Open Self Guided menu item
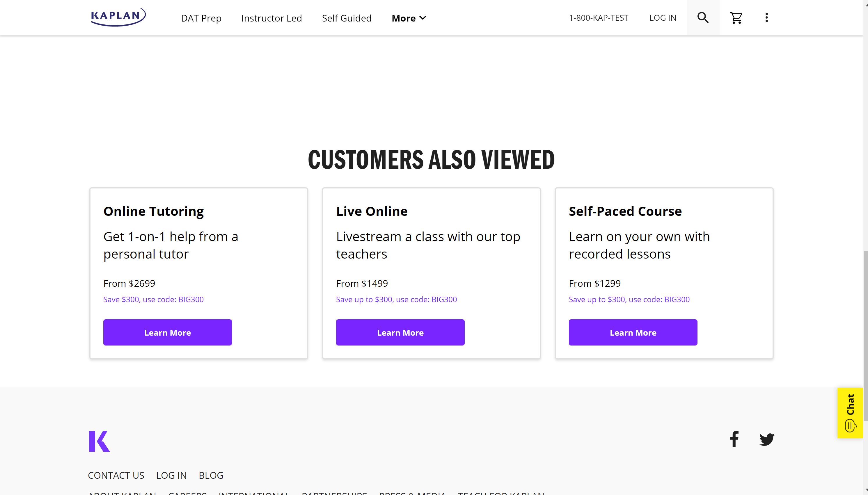The width and height of the screenshot is (868, 495). pyautogui.click(x=346, y=18)
